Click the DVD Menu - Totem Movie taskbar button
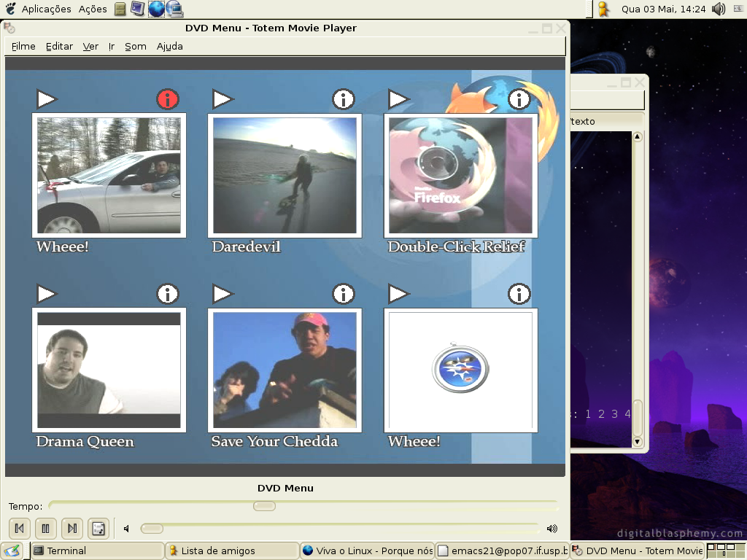Image resolution: width=747 pixels, height=560 pixels. click(x=638, y=551)
